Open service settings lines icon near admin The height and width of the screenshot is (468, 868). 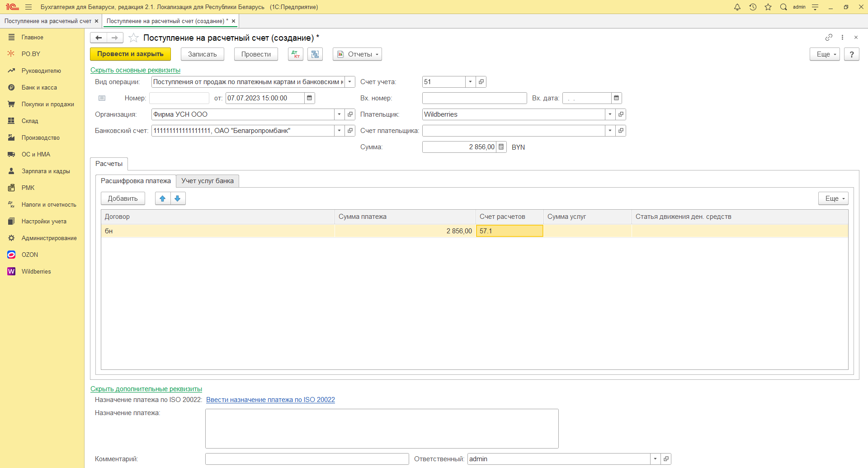coord(815,7)
